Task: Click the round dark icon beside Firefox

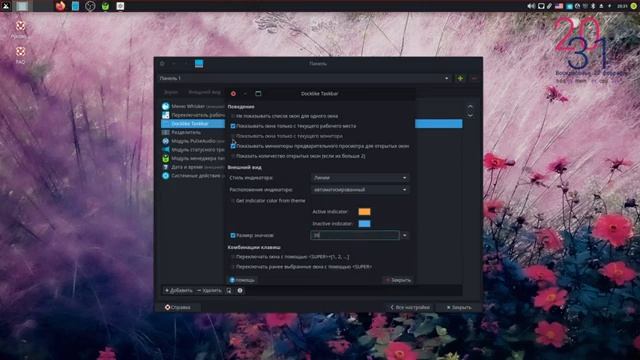Action: point(90,6)
